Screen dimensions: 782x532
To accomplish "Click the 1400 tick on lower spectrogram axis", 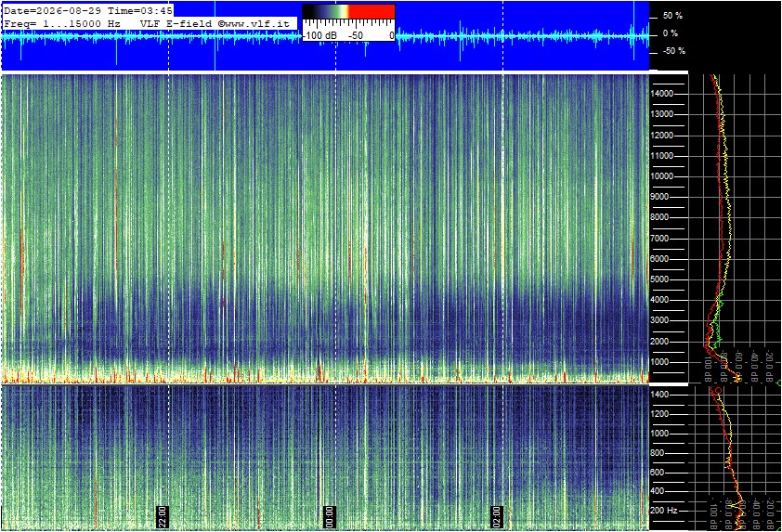I will [659, 395].
